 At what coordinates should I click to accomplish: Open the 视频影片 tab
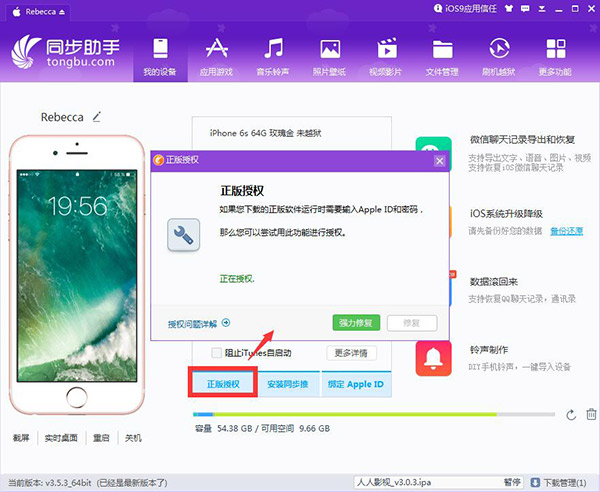(x=386, y=55)
